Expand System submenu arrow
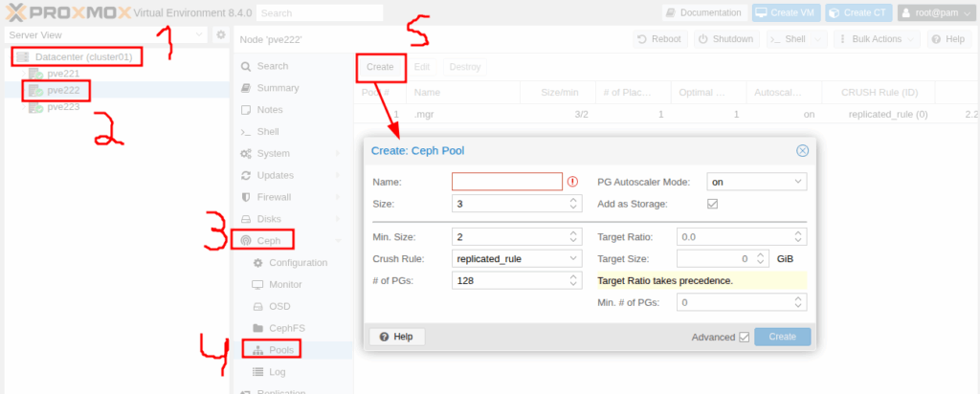Viewport: 980px width, 394px height. tap(338, 154)
